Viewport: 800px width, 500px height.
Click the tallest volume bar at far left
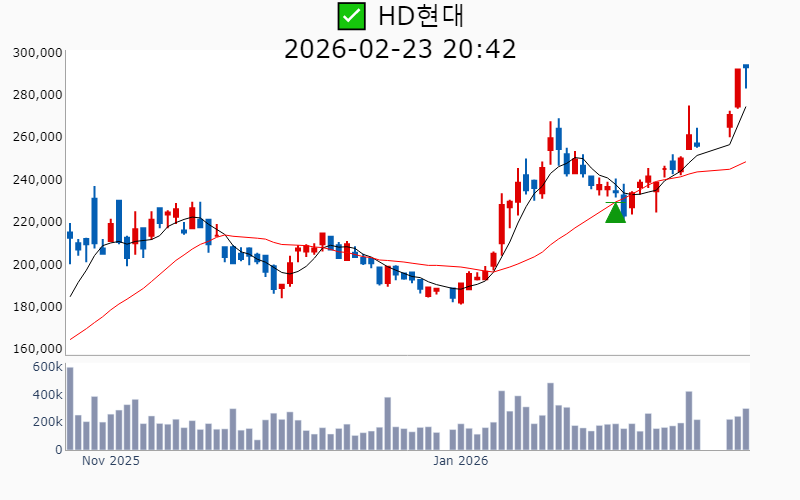[x=70, y=408]
